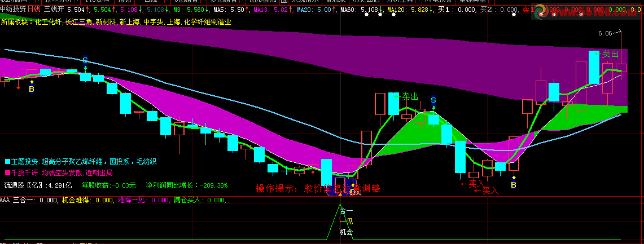Select the stock name 中纺投资

pos(13,9)
